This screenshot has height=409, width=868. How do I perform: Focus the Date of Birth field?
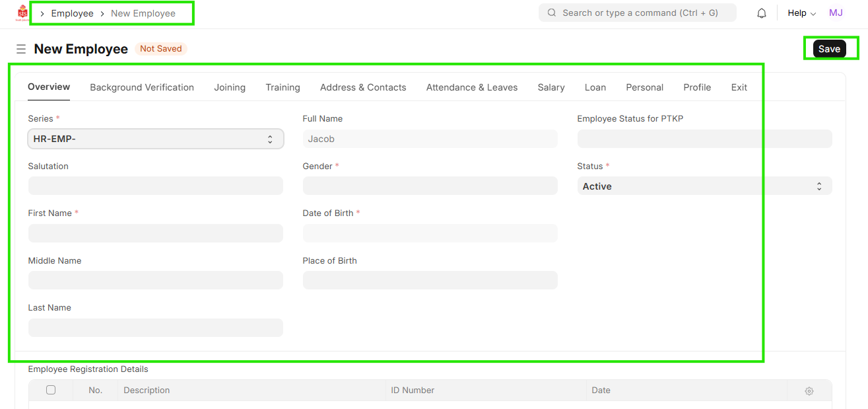tap(430, 233)
